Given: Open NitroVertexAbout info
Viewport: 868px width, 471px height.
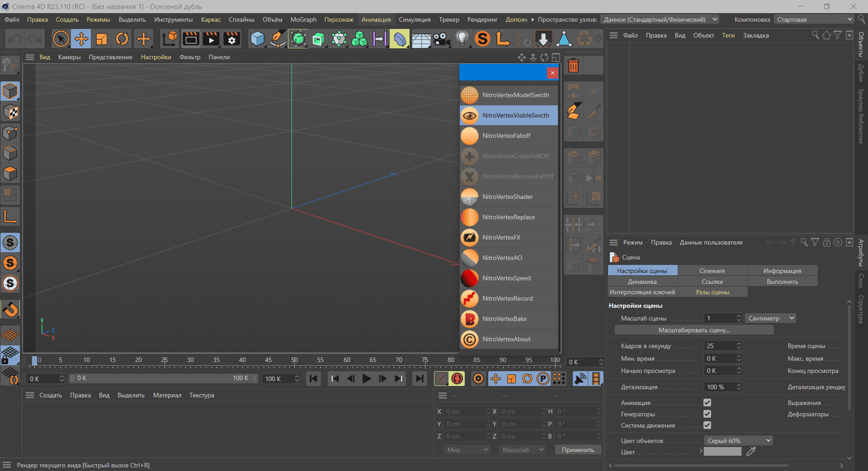Looking at the screenshot, I should click(509, 339).
